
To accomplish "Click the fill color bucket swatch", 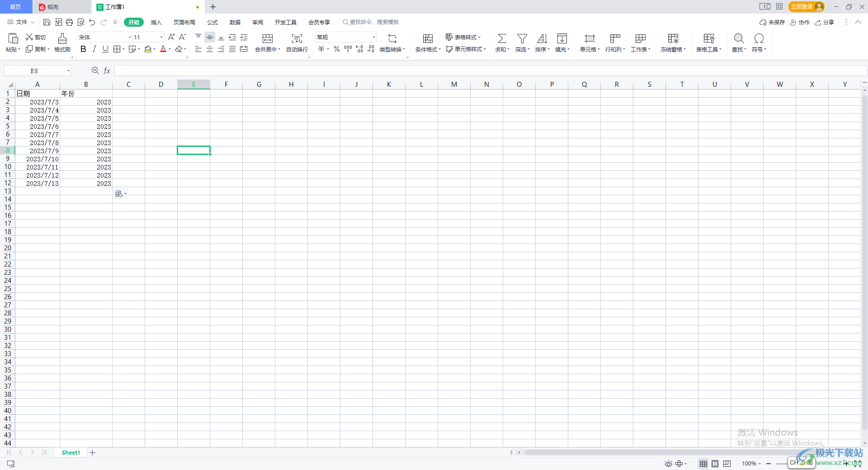I will coord(148,49).
